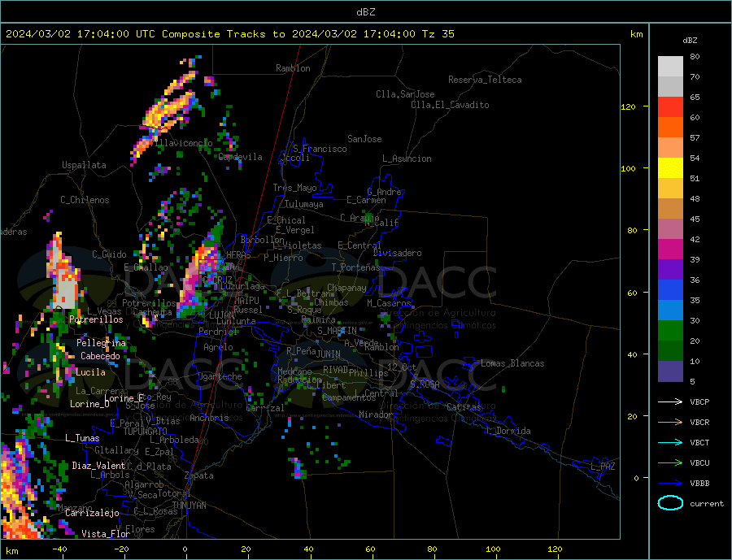Select the yellow 54–51 dBZ swatch
732x560 pixels.
click(x=670, y=168)
